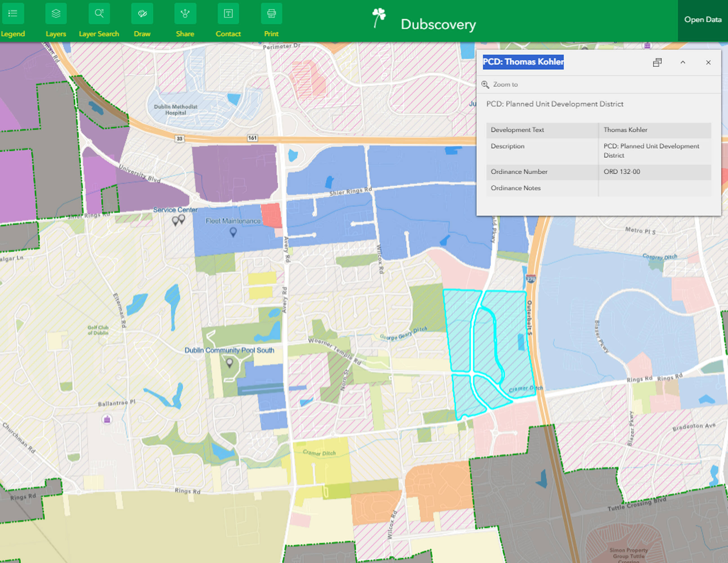Click the Fleet Maintenance map marker
The image size is (728, 563).
tap(233, 231)
